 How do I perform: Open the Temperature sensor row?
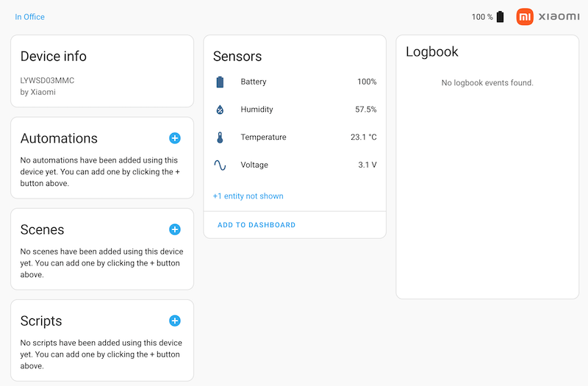295,137
